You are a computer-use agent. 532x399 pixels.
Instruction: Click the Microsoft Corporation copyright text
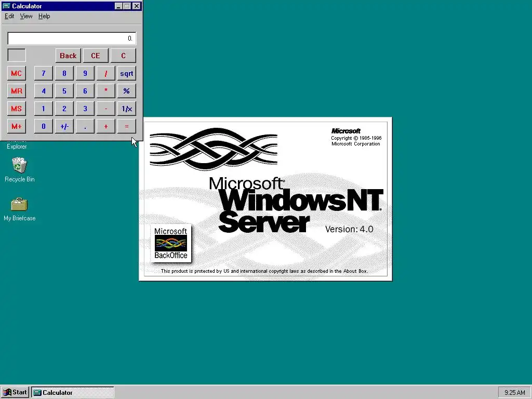356,141
